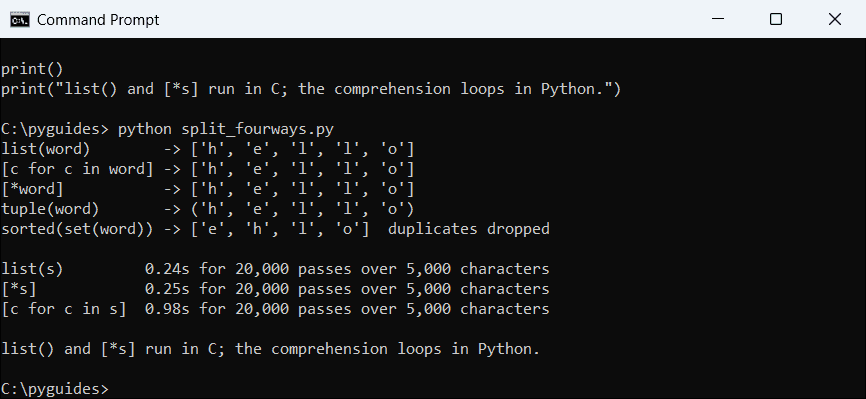Click the Command Prompt system menu icon
Image resolution: width=866 pixels, height=399 pixels.
pos(20,20)
